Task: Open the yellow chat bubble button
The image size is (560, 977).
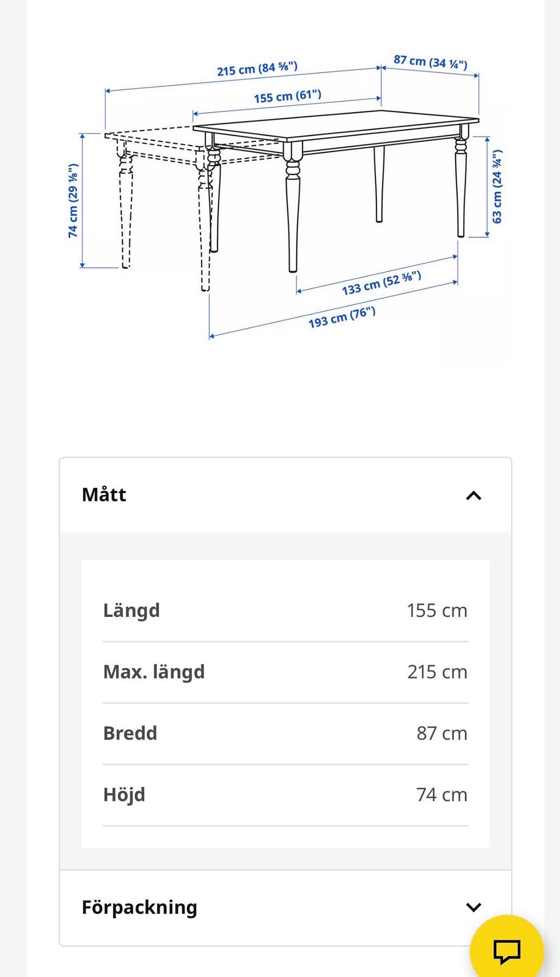Action: (506, 950)
